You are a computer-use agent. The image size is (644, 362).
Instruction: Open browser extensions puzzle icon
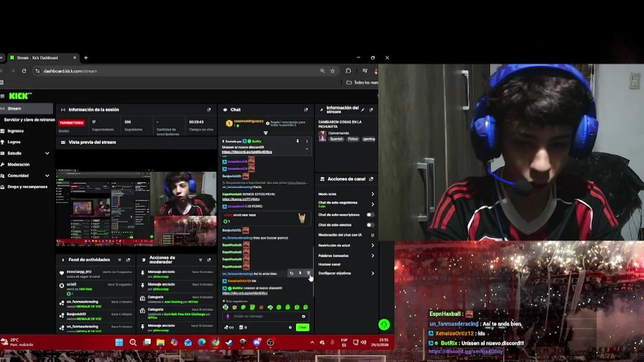348,71
